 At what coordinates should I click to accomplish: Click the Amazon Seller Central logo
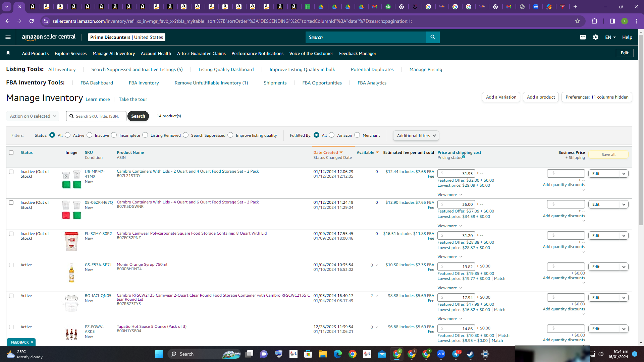(x=49, y=37)
